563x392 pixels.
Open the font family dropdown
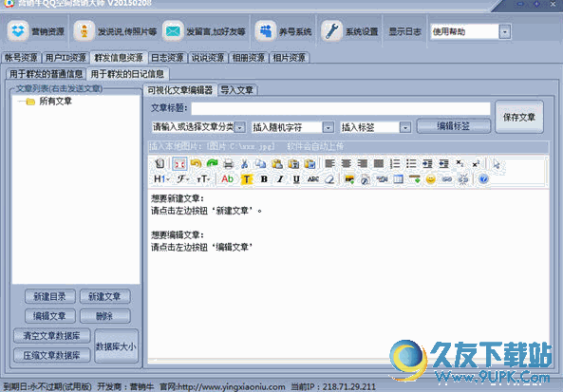pos(182,178)
